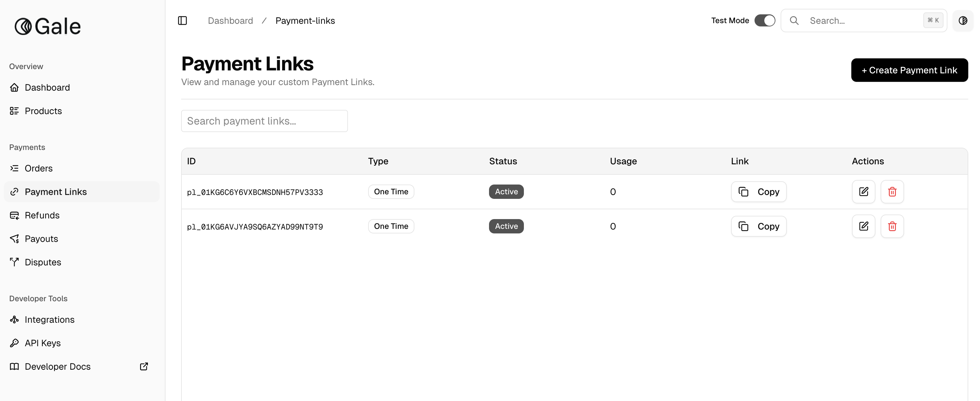Open the Payouts sidebar item

pyautogui.click(x=41, y=239)
